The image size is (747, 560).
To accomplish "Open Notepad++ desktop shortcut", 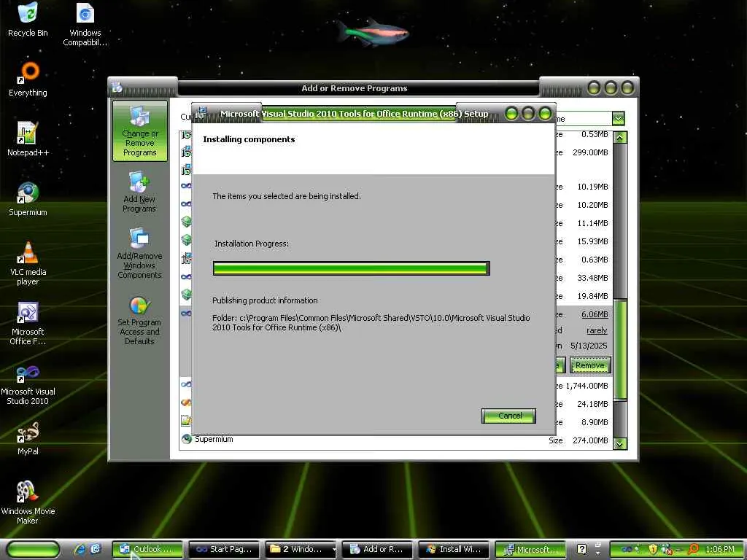I will [x=28, y=139].
